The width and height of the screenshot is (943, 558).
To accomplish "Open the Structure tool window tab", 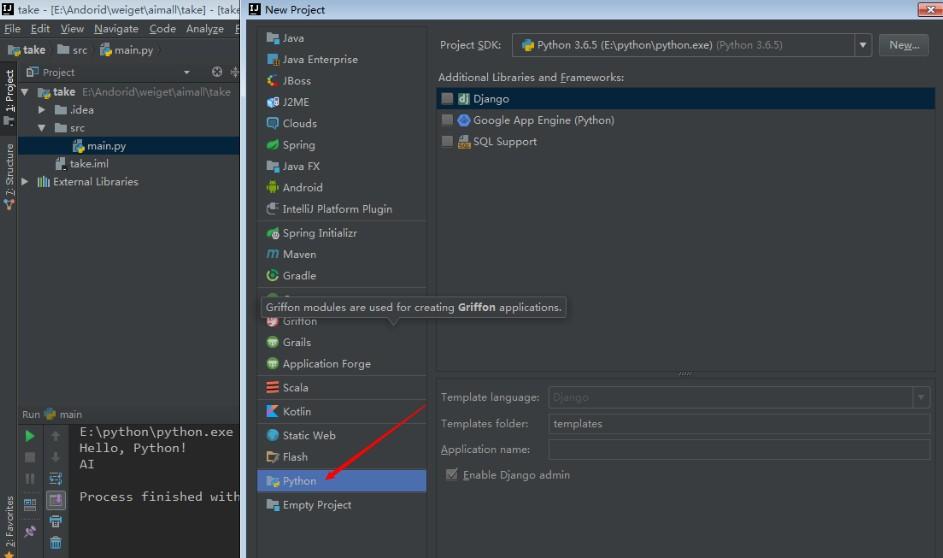I will (9, 177).
